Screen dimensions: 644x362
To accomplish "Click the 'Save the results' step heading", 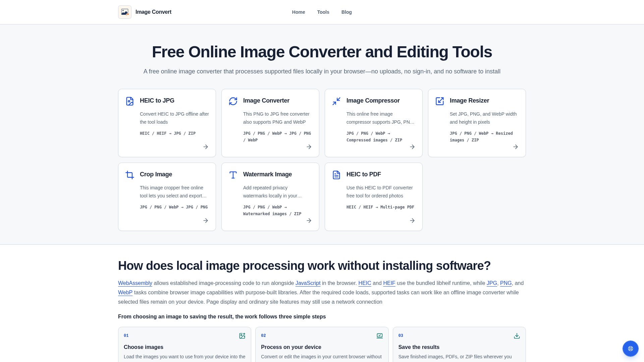I will tap(419, 347).
